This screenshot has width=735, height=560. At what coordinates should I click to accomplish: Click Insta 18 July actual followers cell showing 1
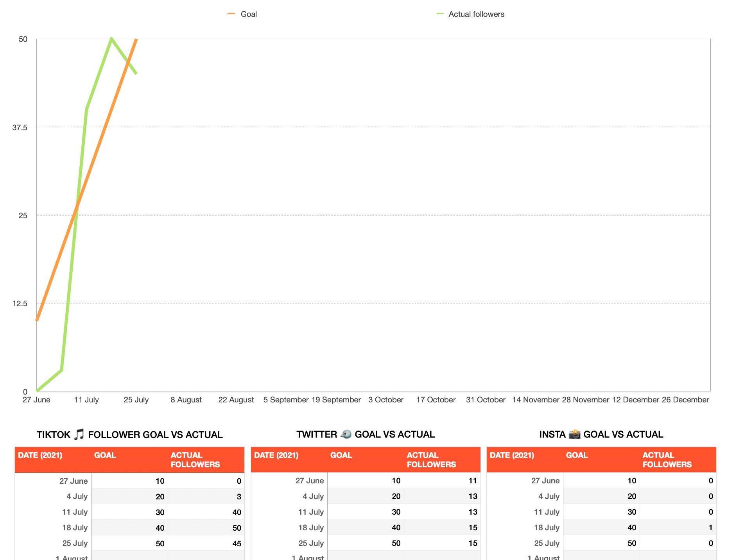[x=678, y=528]
